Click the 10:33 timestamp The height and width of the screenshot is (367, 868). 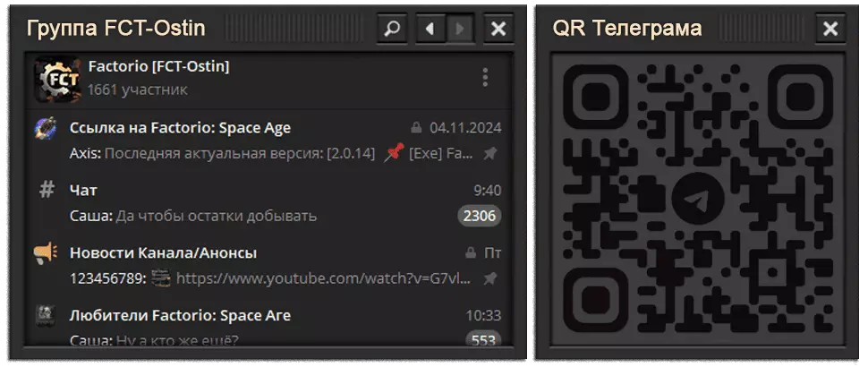click(x=483, y=316)
